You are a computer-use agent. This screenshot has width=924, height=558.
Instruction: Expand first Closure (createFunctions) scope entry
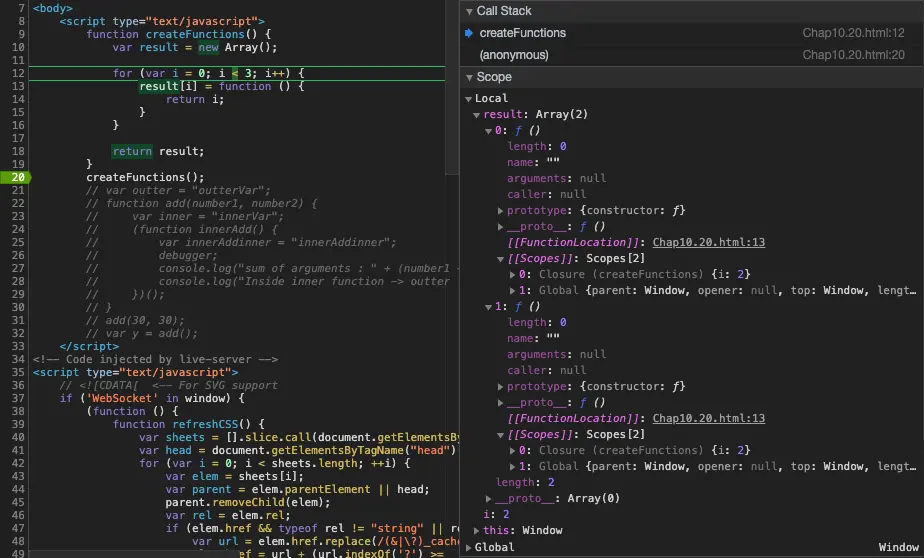(x=512, y=275)
